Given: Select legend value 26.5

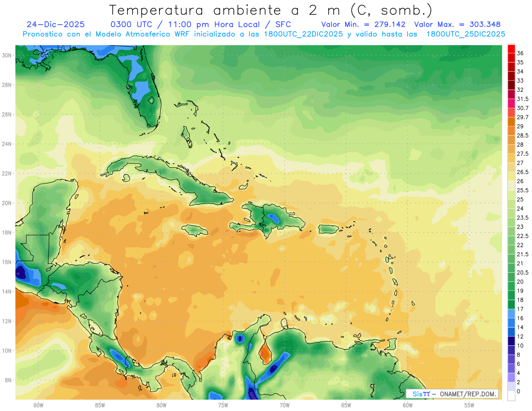Looking at the screenshot, I should click(x=523, y=172).
